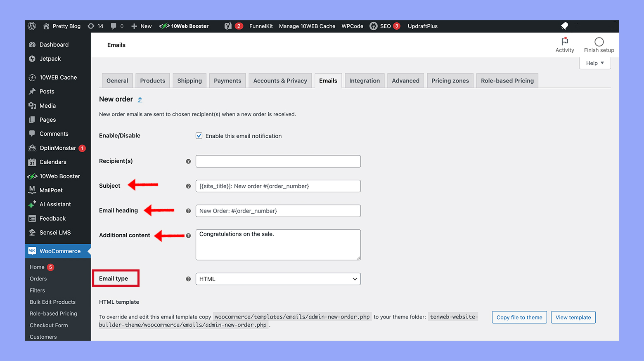
Task: Open the Integration settings tab
Action: point(365,80)
